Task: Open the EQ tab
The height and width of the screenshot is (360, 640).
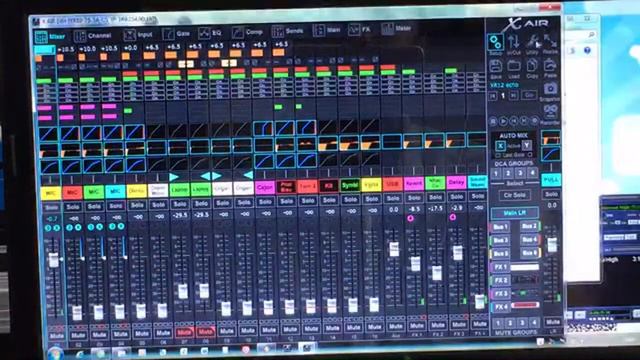Action: point(210,33)
